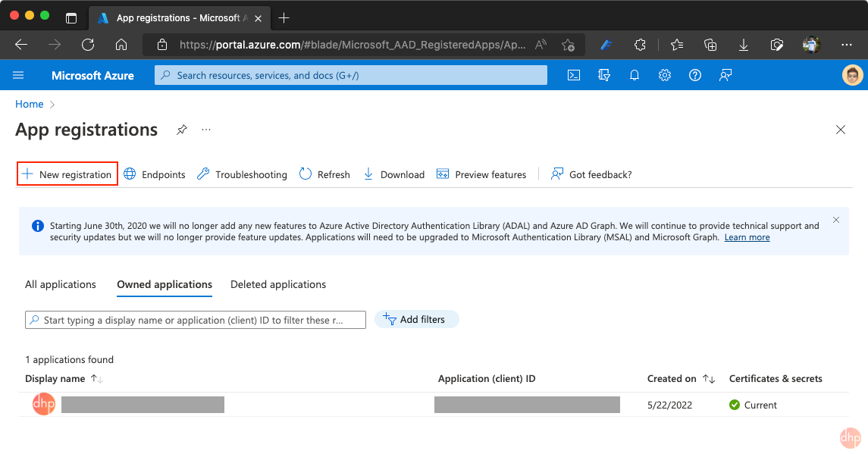Focus the Azure search resources box
868x454 pixels.
point(351,75)
